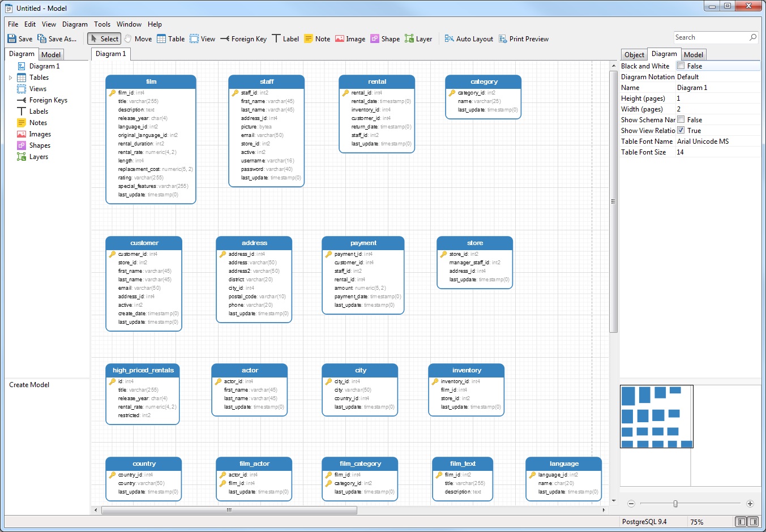Select Diagram 1 in the tree
766x532 pixels.
click(x=44, y=66)
